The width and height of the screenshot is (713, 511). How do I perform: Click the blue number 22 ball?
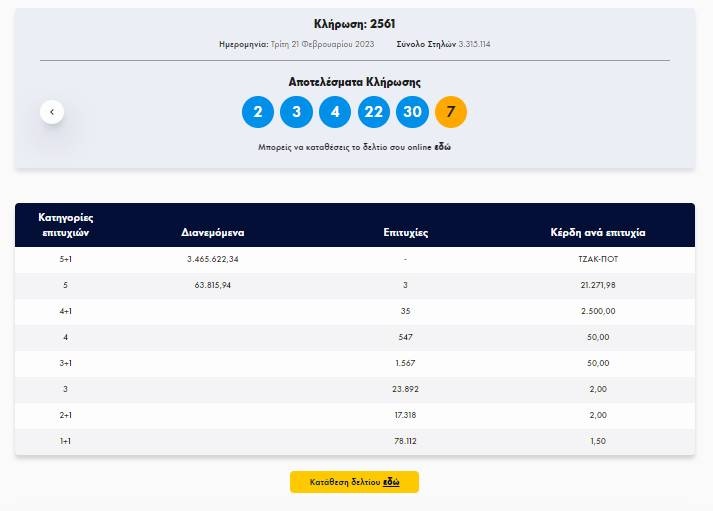click(373, 112)
